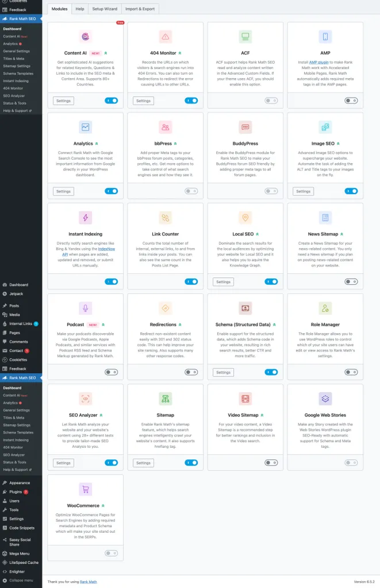Screen dimensions: 380x588
Task: Open the Setup Wizard tab
Action: tap(105, 9)
